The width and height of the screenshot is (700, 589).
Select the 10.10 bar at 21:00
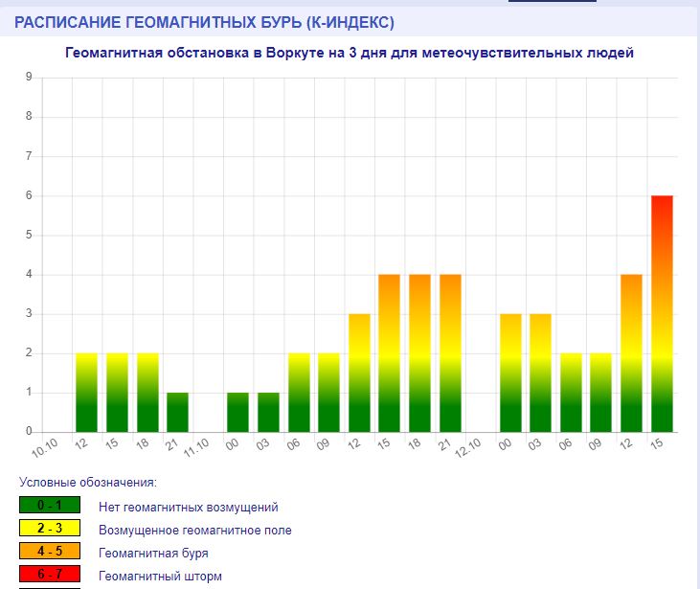click(x=177, y=412)
